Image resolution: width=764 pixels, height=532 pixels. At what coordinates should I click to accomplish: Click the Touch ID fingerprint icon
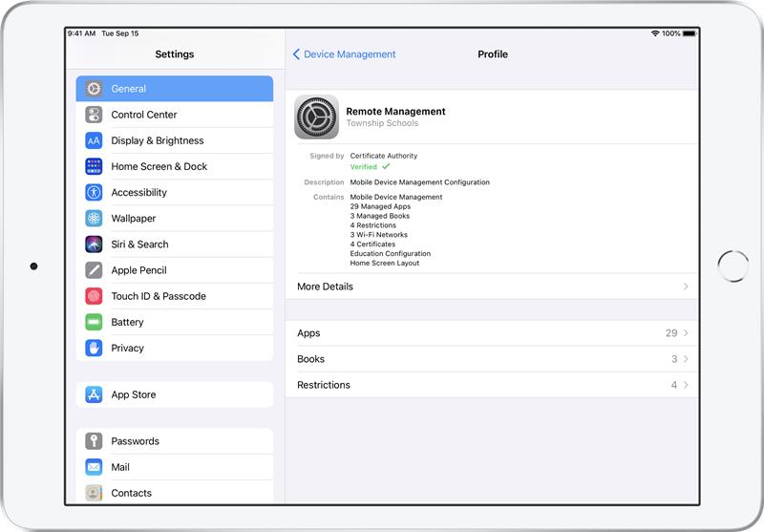(x=94, y=296)
